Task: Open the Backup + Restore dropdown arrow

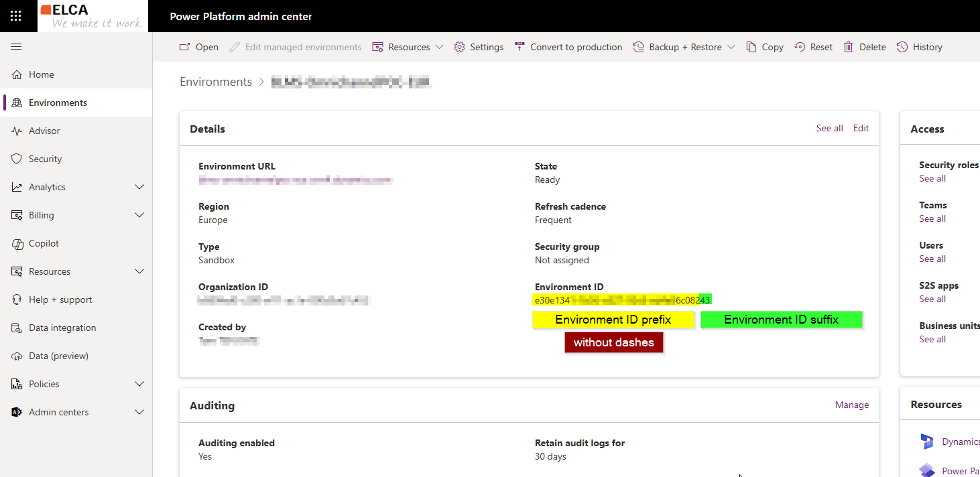Action: pos(731,47)
